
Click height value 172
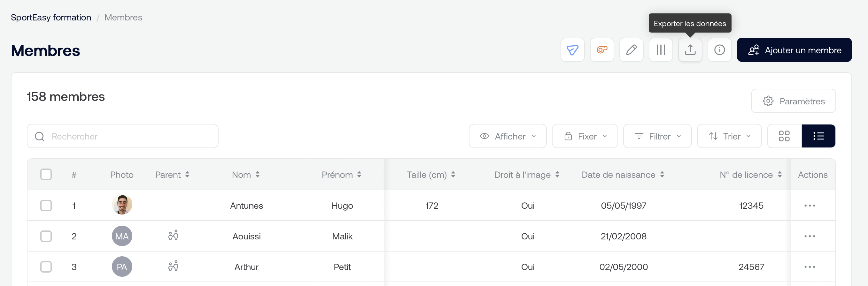[x=432, y=206]
